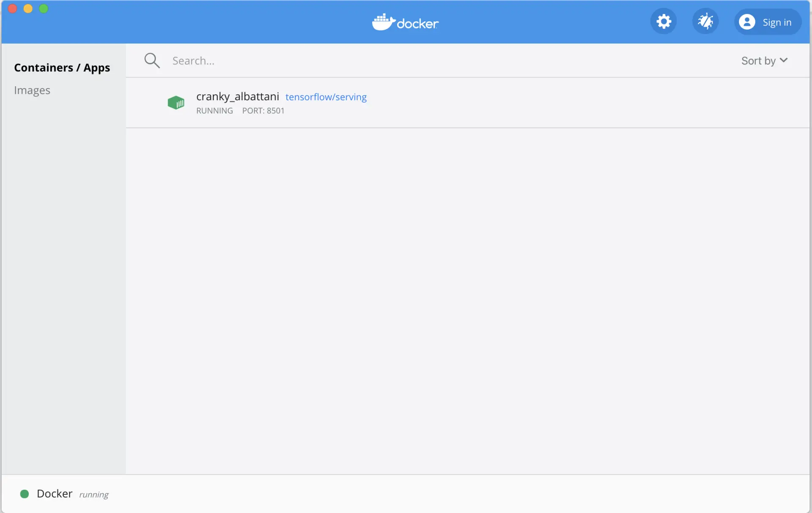Open the tensorflow/serving image link

pyautogui.click(x=326, y=97)
